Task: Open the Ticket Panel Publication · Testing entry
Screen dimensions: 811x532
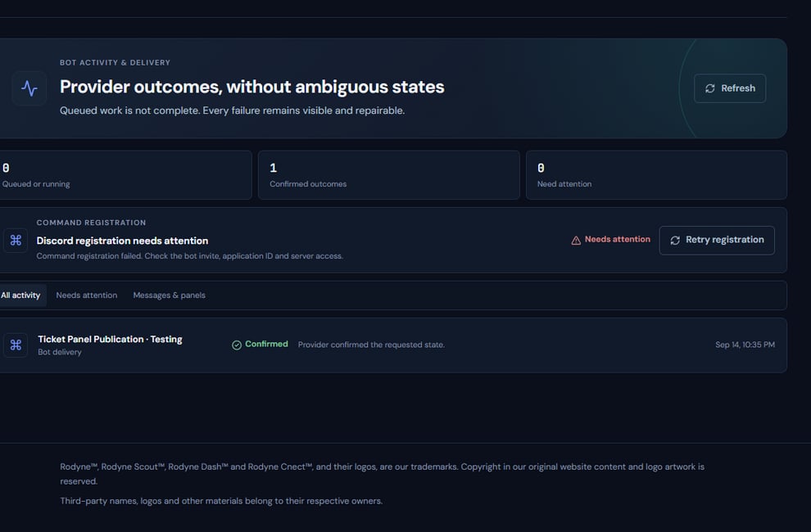Action: pos(392,345)
